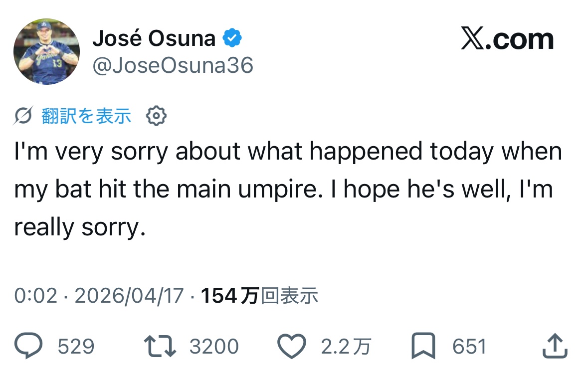
Task: Click the blue verified badge
Action: (232, 38)
